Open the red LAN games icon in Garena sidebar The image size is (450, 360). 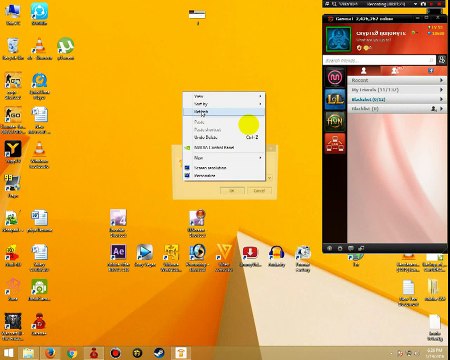[335, 143]
